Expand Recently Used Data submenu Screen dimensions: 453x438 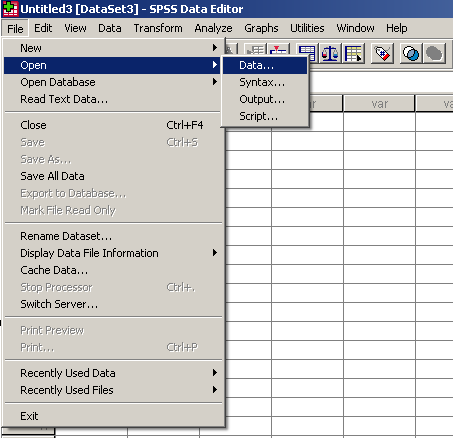[x=112, y=373]
